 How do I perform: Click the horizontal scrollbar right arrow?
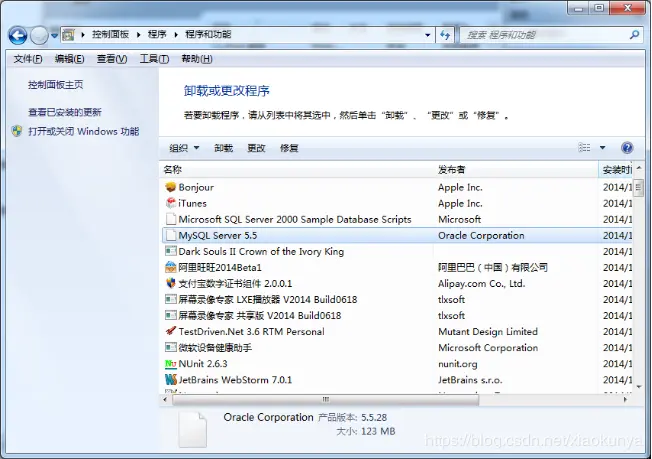(625, 400)
